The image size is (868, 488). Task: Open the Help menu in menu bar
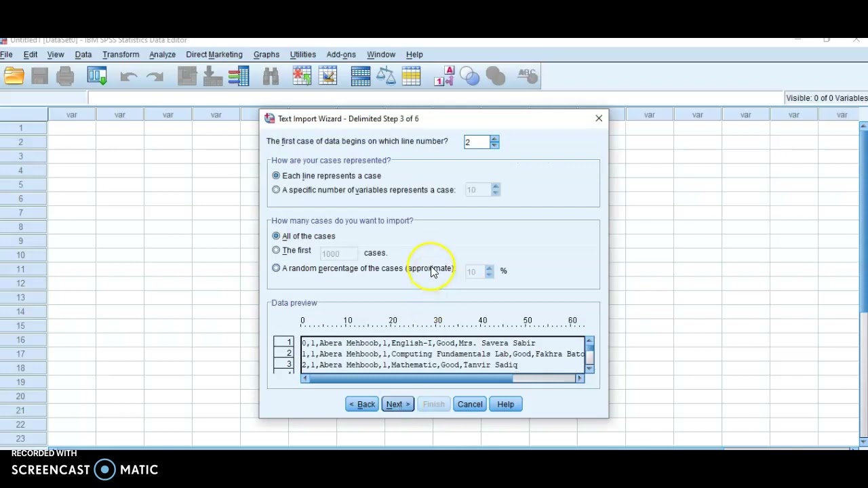click(414, 54)
